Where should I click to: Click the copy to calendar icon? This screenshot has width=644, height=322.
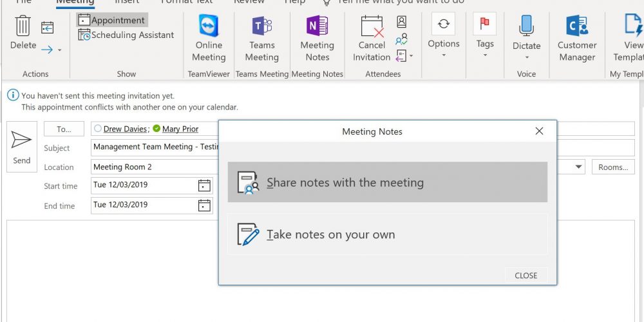coord(48,28)
